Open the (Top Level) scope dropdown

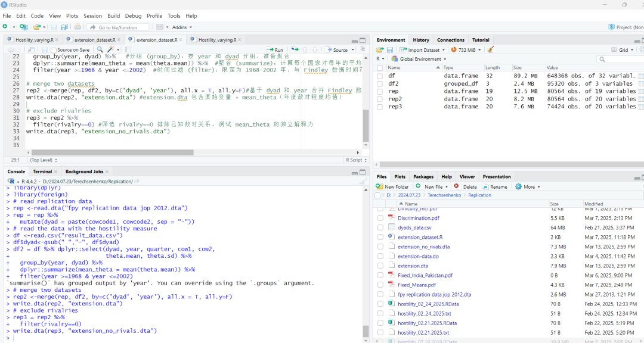(44, 160)
